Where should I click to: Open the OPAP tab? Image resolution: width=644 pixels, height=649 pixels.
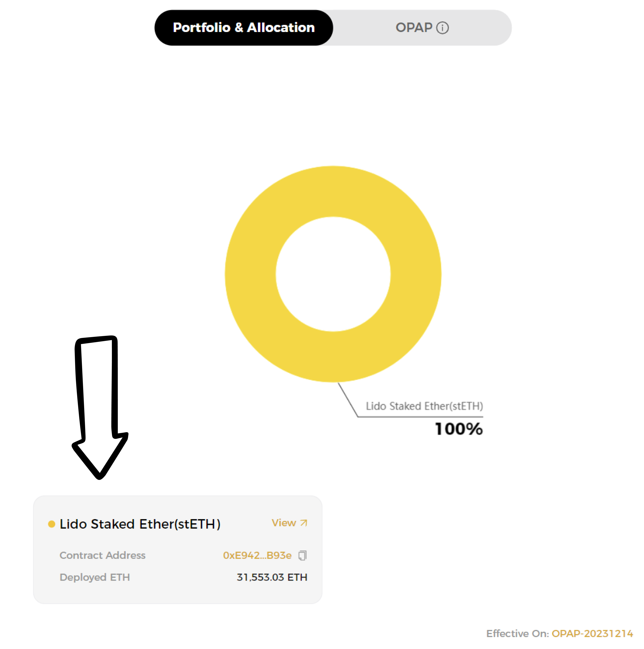(413, 28)
